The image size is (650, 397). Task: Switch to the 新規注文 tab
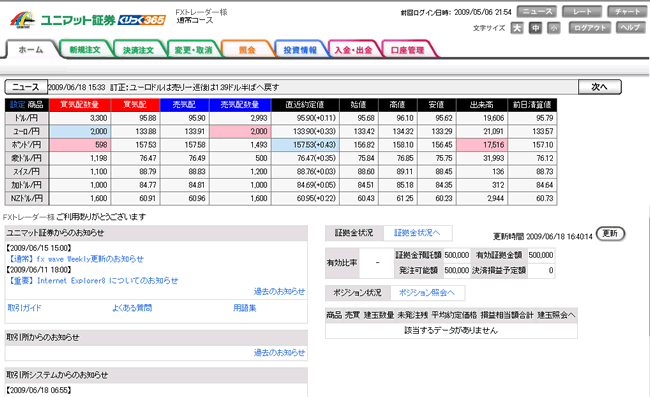(x=85, y=50)
